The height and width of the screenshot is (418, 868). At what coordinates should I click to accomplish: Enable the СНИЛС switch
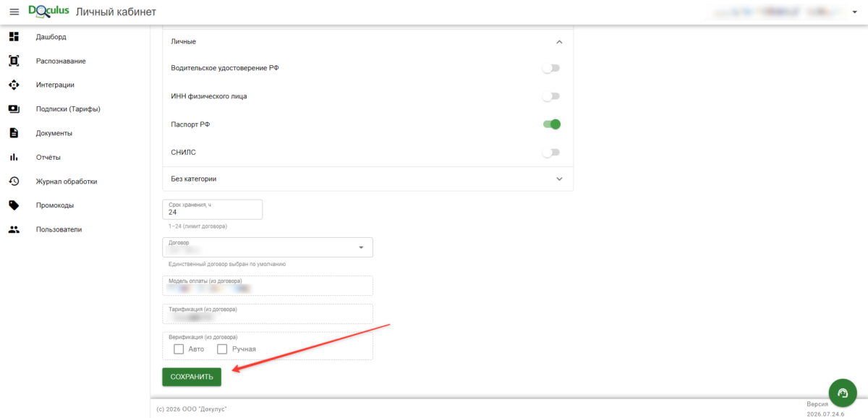pyautogui.click(x=551, y=153)
